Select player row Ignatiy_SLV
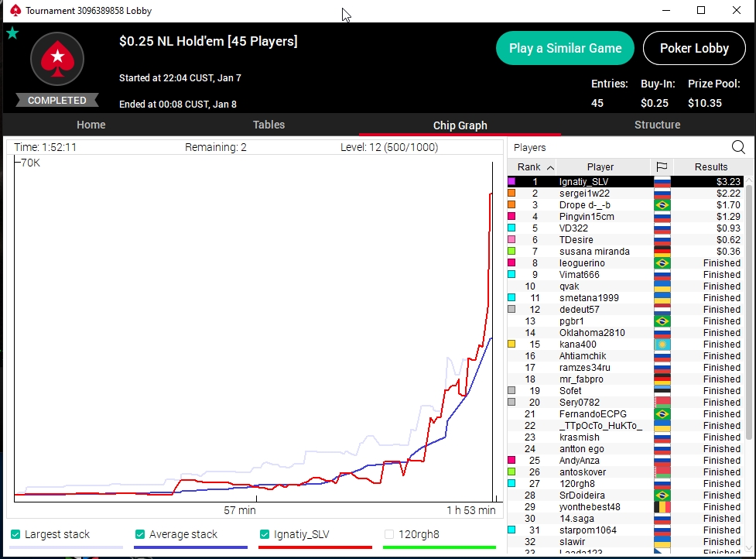 (x=625, y=182)
